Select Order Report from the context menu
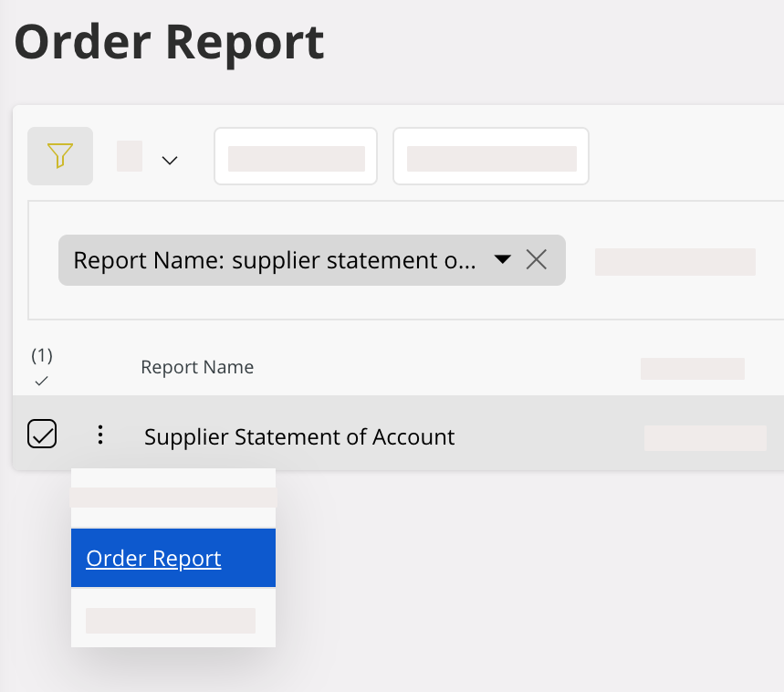Viewport: 784px width, 692px height. [153, 558]
